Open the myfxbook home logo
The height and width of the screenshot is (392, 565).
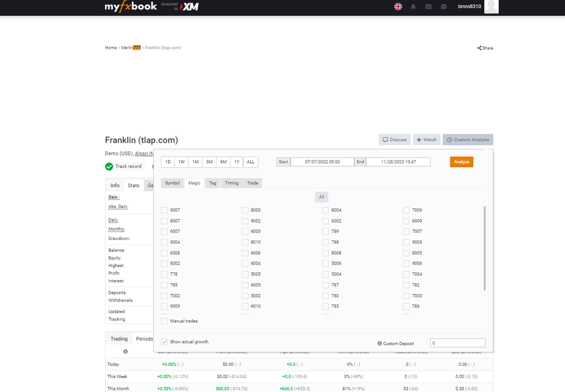point(131,6)
